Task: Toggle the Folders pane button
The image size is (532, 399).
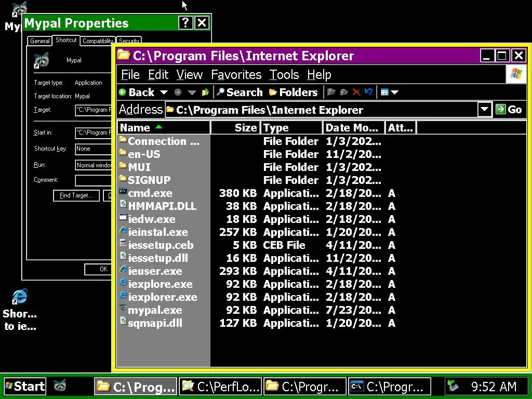Action: coord(293,92)
